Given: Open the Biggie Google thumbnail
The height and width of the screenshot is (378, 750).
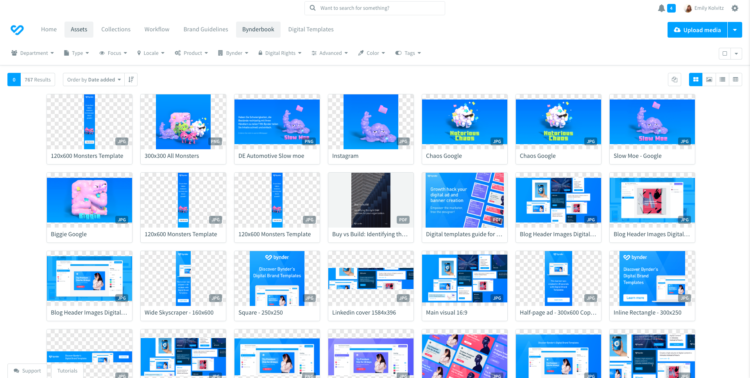Looking at the screenshot, I should coord(89,200).
